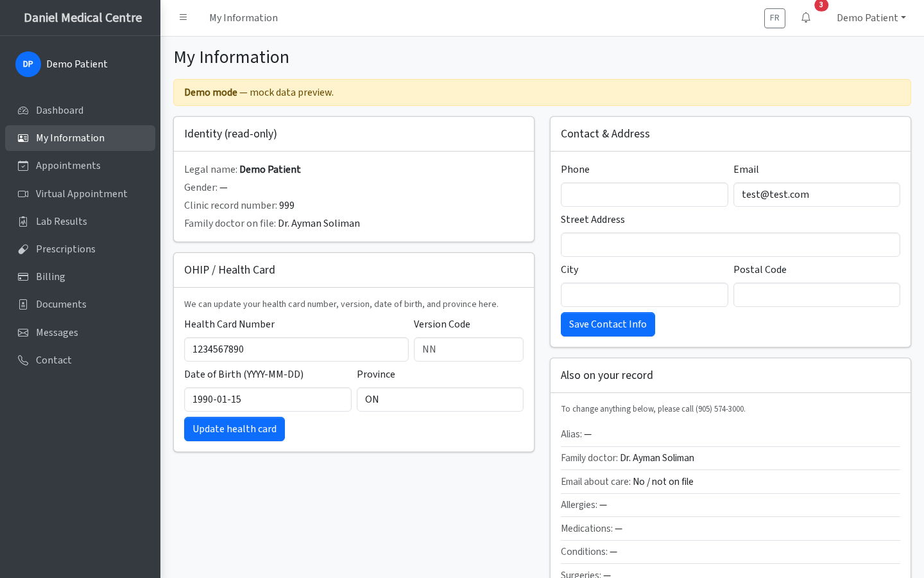Focus the Email field with test@test.com

point(817,195)
